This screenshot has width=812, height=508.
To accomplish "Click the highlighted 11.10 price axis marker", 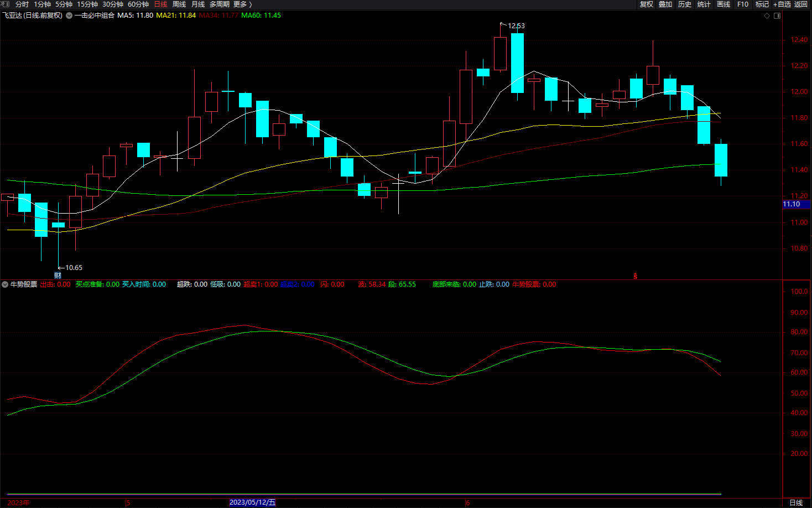I will click(x=797, y=204).
